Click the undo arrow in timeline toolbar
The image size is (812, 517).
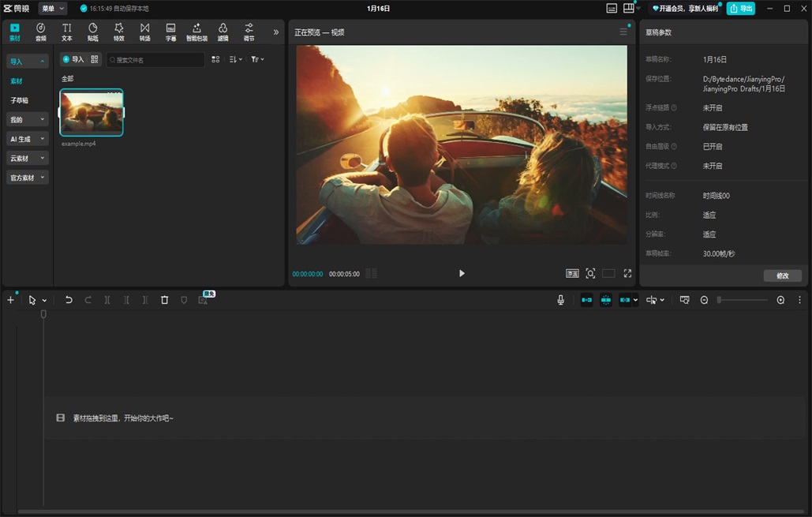tap(69, 300)
